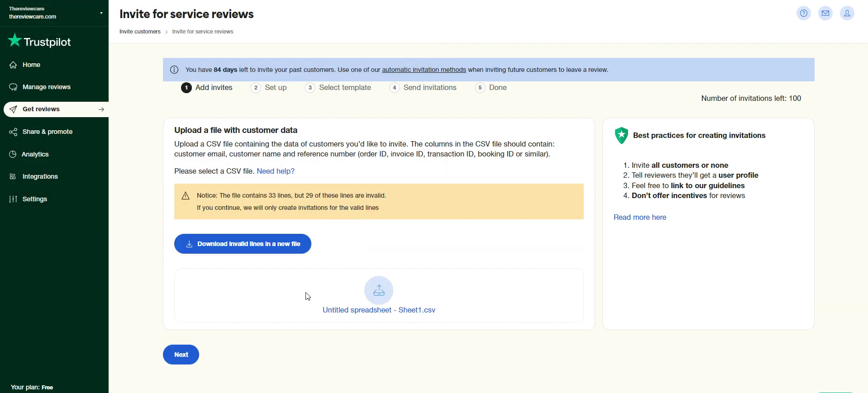Click the 84 days left banner text

click(397, 70)
